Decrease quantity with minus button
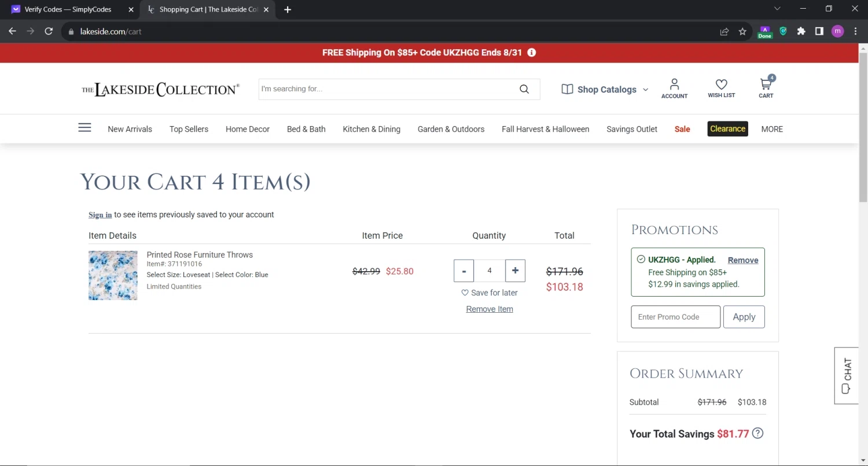 tap(464, 271)
